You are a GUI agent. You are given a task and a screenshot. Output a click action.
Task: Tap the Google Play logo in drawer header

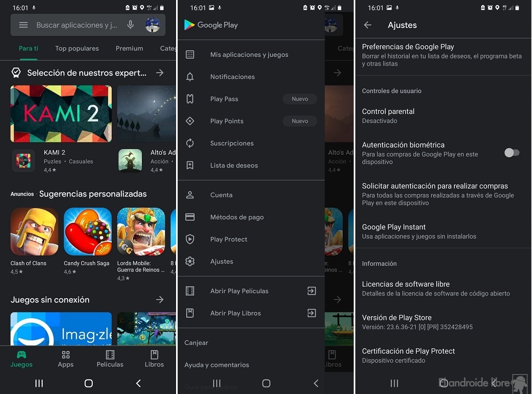(x=211, y=25)
